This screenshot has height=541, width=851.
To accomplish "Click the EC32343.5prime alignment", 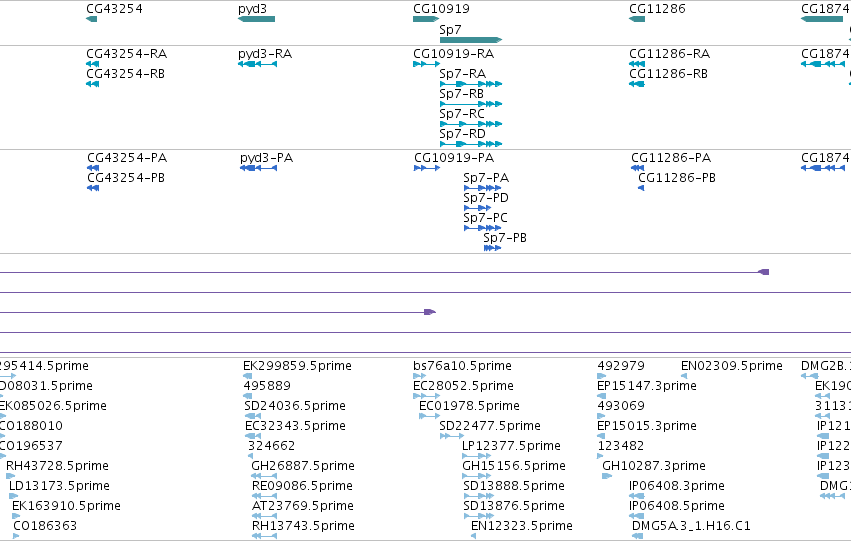I will pos(295,426).
